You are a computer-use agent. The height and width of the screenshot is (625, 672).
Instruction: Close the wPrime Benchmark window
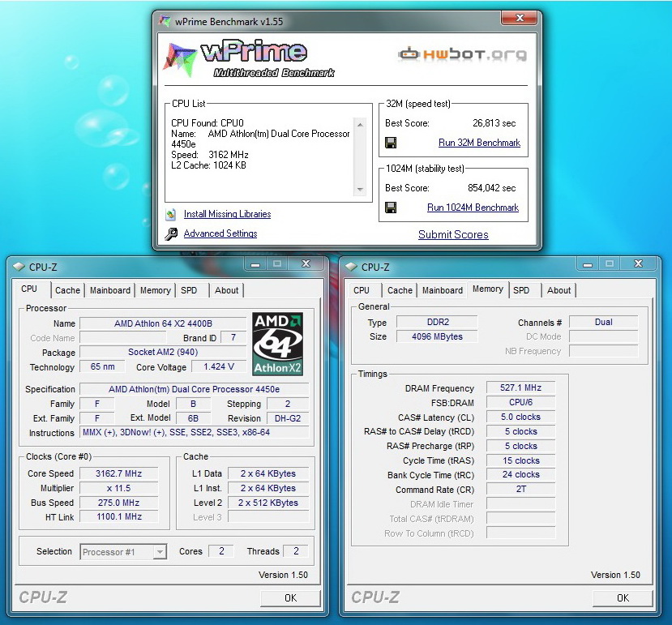click(x=519, y=18)
